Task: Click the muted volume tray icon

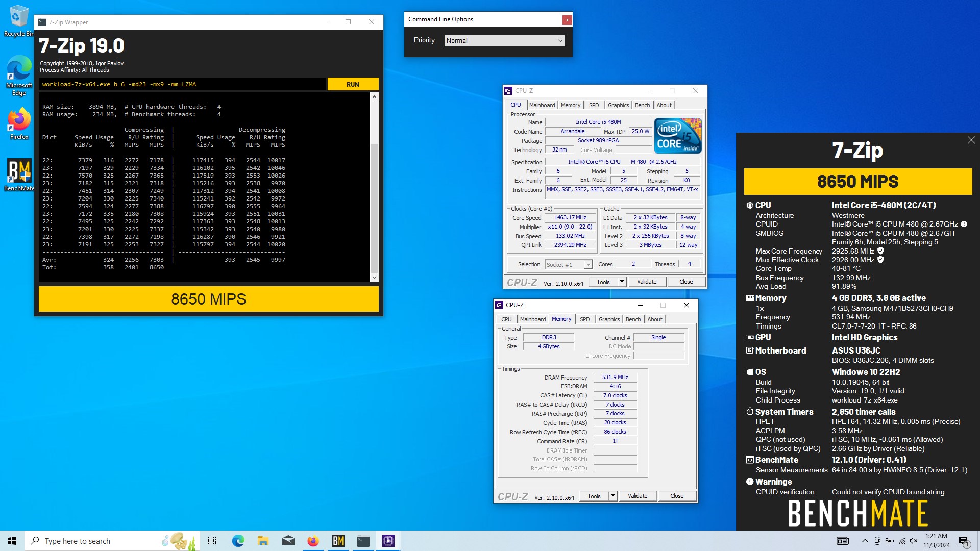Action: (x=914, y=541)
